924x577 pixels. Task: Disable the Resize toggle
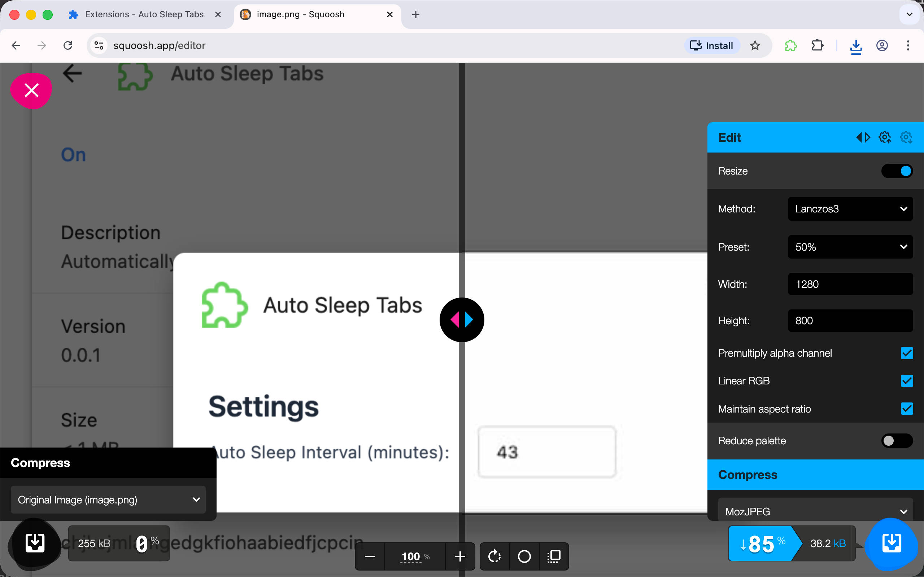pos(897,171)
